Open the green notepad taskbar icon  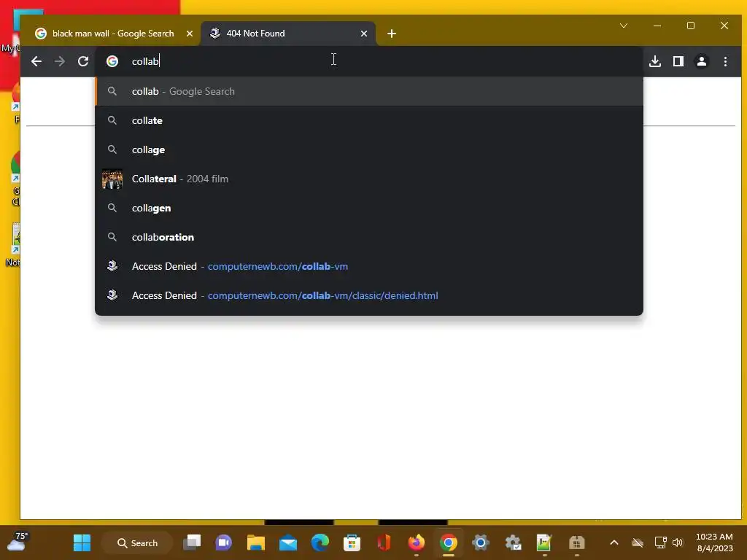(544, 542)
